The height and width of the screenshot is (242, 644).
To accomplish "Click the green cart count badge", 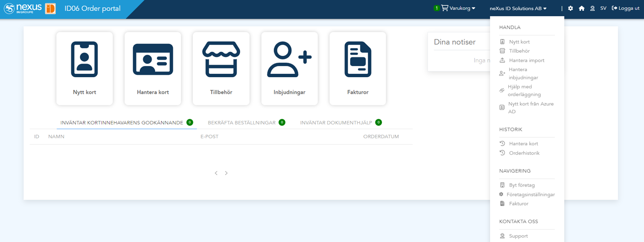I will pyautogui.click(x=436, y=8).
